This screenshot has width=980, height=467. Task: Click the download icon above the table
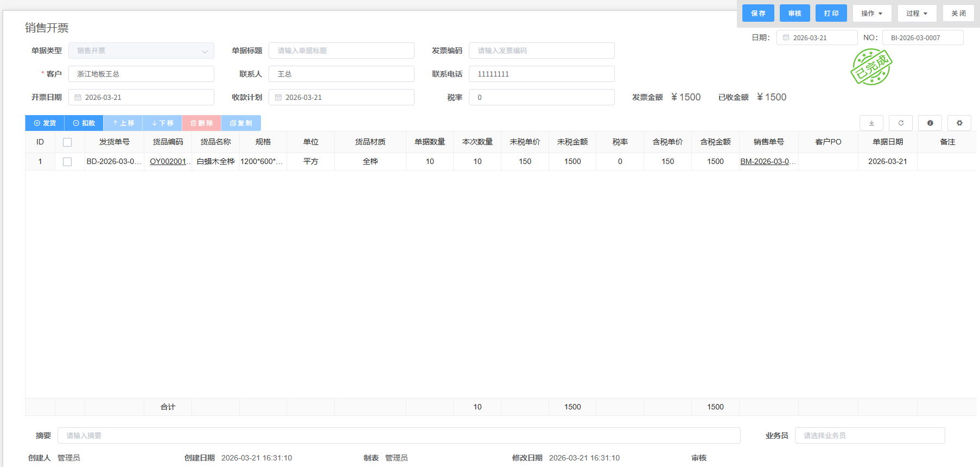(x=871, y=123)
